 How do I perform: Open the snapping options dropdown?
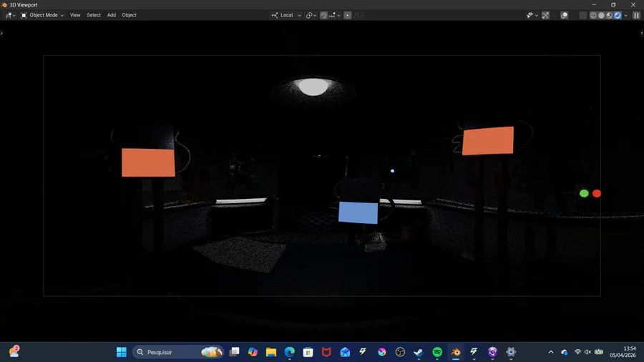[334, 15]
